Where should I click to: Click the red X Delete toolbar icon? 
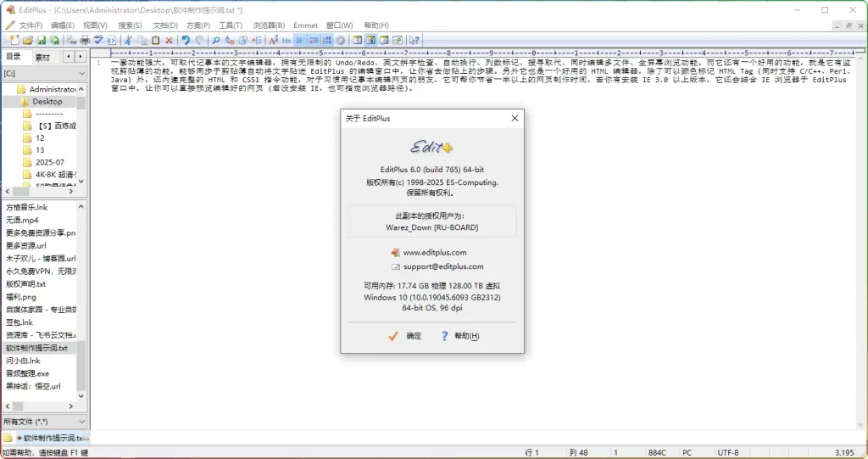(x=169, y=40)
